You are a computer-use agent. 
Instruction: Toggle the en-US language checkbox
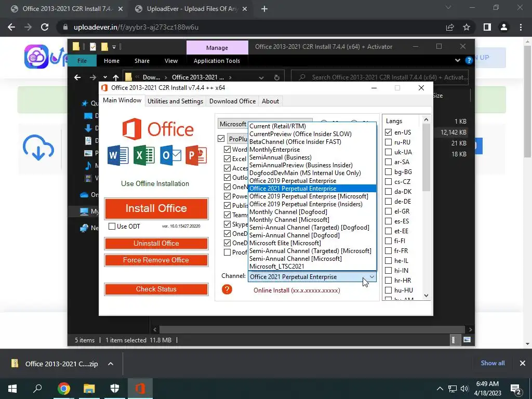pyautogui.click(x=389, y=132)
